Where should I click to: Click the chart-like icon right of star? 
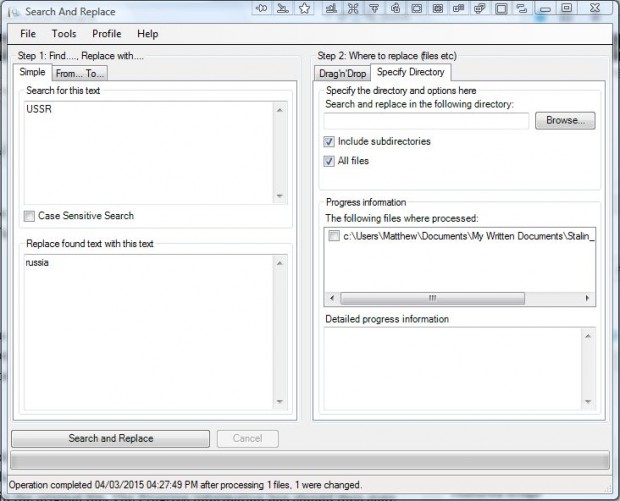tap(331, 8)
